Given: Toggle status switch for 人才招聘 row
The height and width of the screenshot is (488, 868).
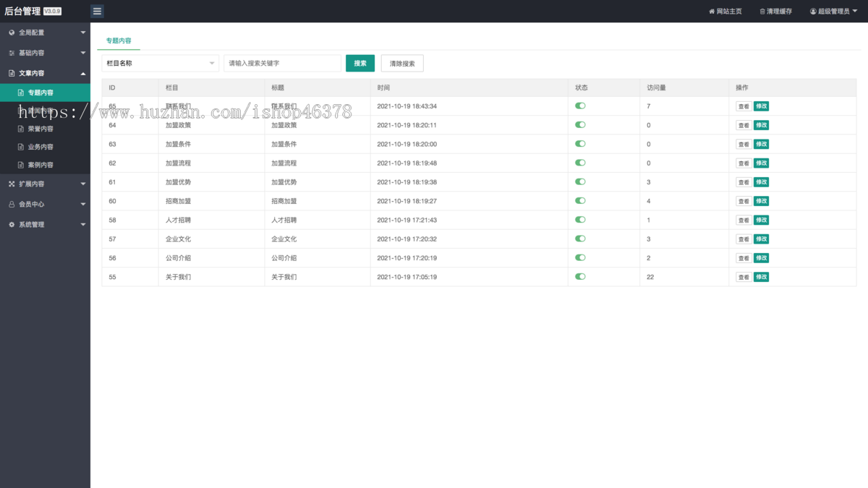Looking at the screenshot, I should pyautogui.click(x=580, y=219).
